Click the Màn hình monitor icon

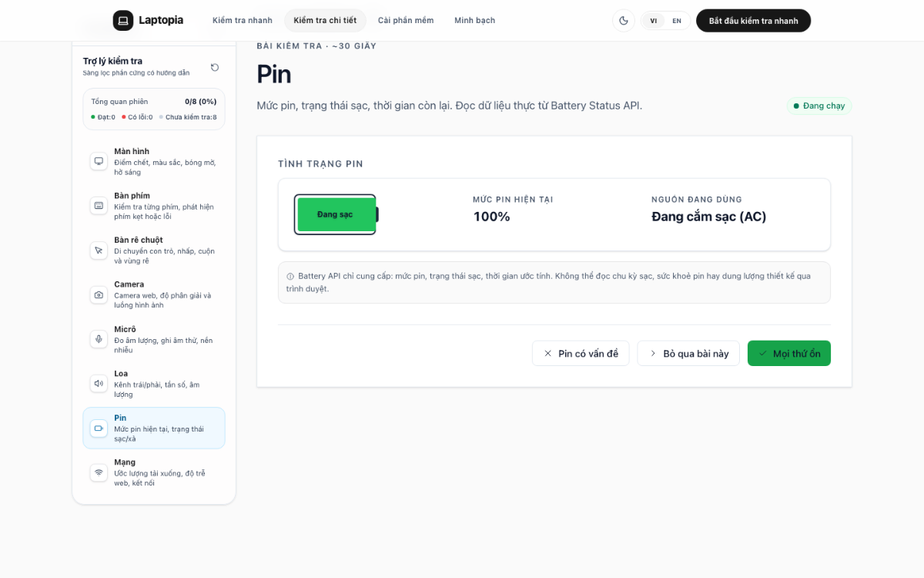(99, 161)
